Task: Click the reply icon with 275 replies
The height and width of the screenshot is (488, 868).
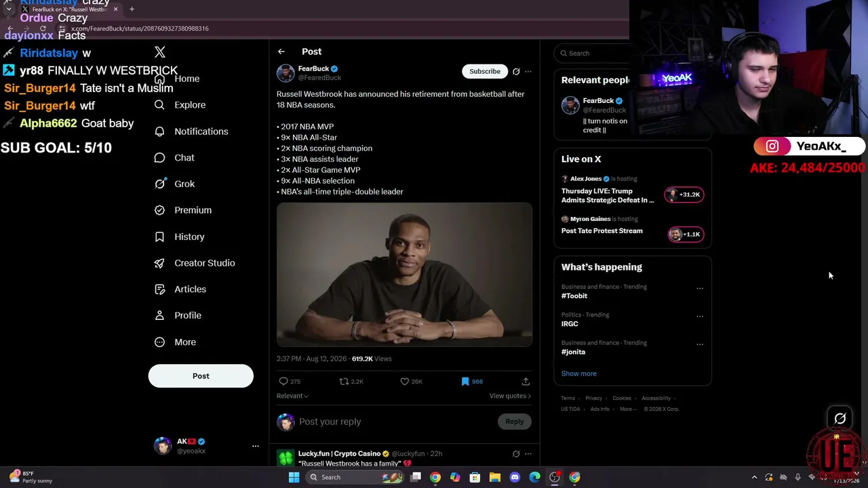Action: (x=284, y=382)
